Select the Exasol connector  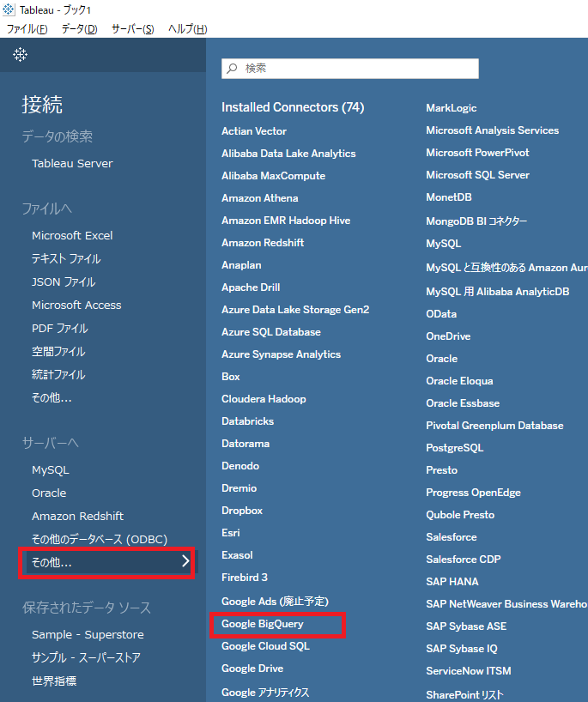[x=237, y=555]
